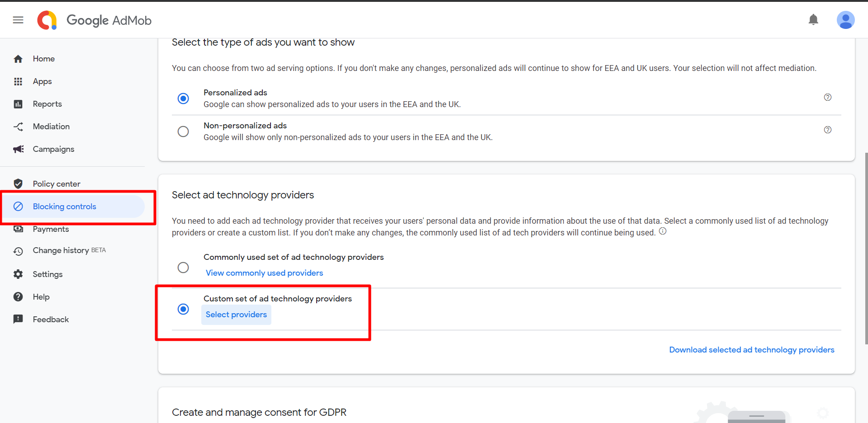Click the info icon after provider description
This screenshot has width=868, height=423.
point(663,231)
